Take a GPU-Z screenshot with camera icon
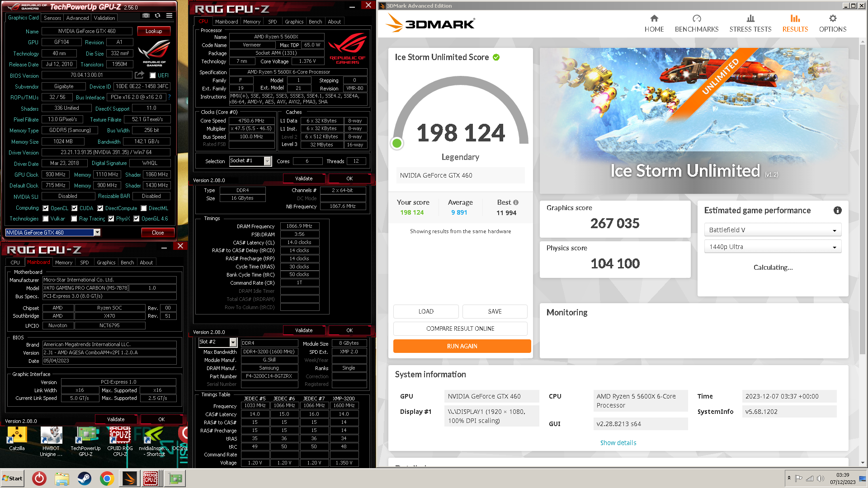The width and height of the screenshot is (868, 488). pos(146,15)
